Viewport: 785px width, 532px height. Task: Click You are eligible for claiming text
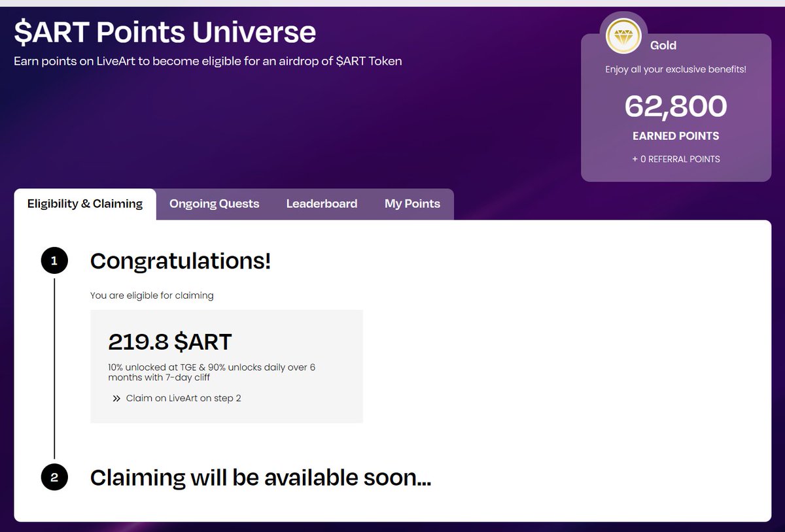point(152,295)
